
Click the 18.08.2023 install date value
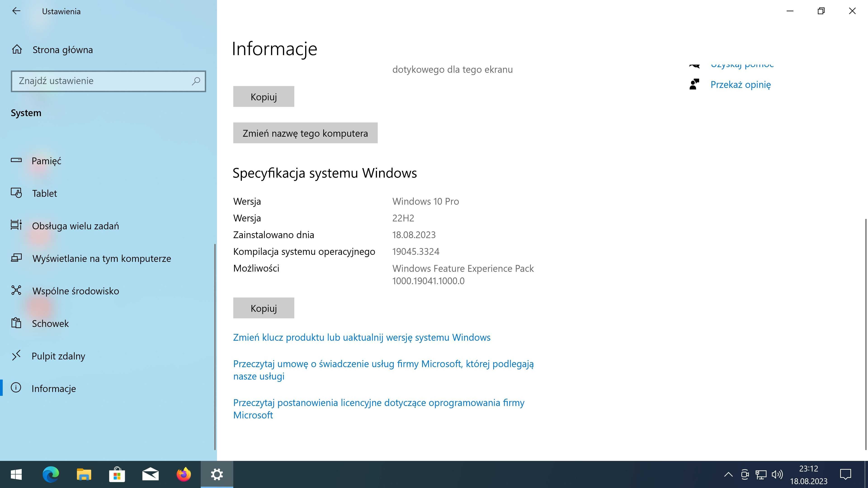click(414, 235)
